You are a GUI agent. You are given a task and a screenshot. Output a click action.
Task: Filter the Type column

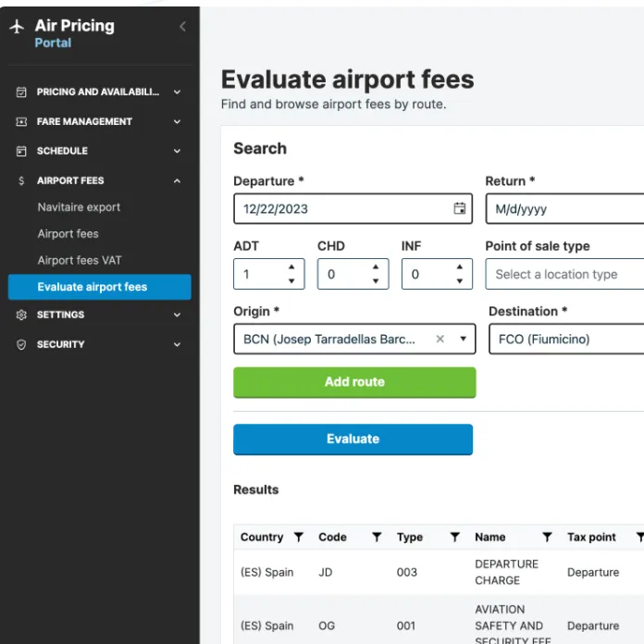(454, 537)
